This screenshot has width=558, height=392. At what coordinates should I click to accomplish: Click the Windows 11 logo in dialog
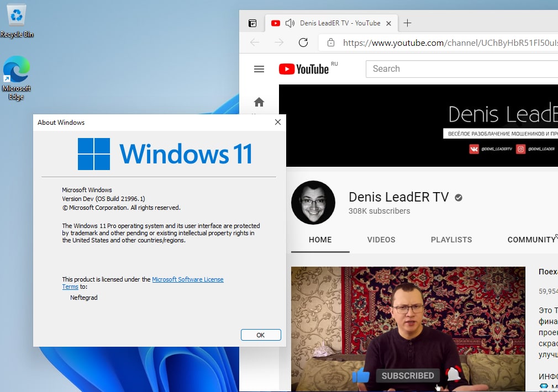165,153
